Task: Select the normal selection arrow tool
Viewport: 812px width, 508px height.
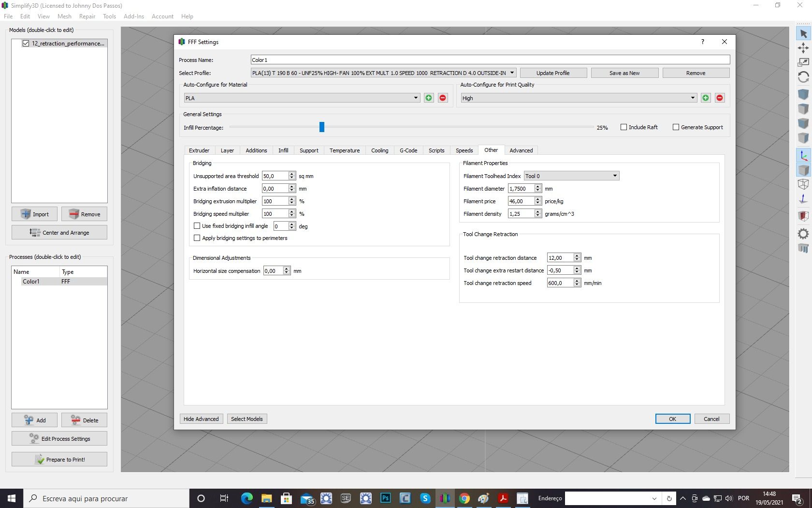Action: pos(803,34)
